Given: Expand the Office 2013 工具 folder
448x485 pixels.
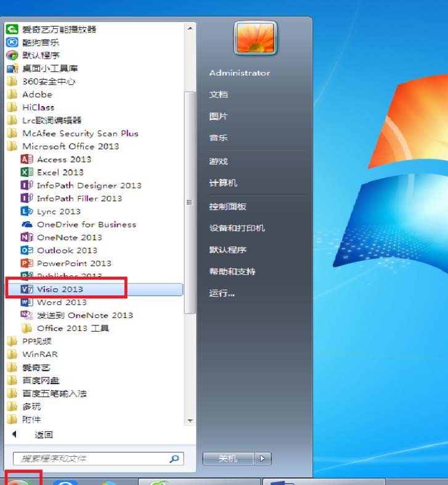Looking at the screenshot, I should click(x=65, y=328).
